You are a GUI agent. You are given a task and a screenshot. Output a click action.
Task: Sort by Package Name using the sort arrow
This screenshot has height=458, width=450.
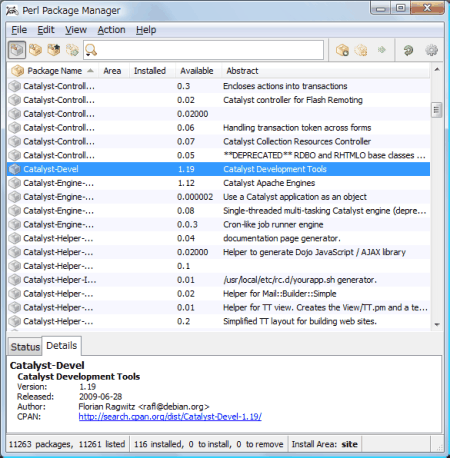[x=90, y=71]
